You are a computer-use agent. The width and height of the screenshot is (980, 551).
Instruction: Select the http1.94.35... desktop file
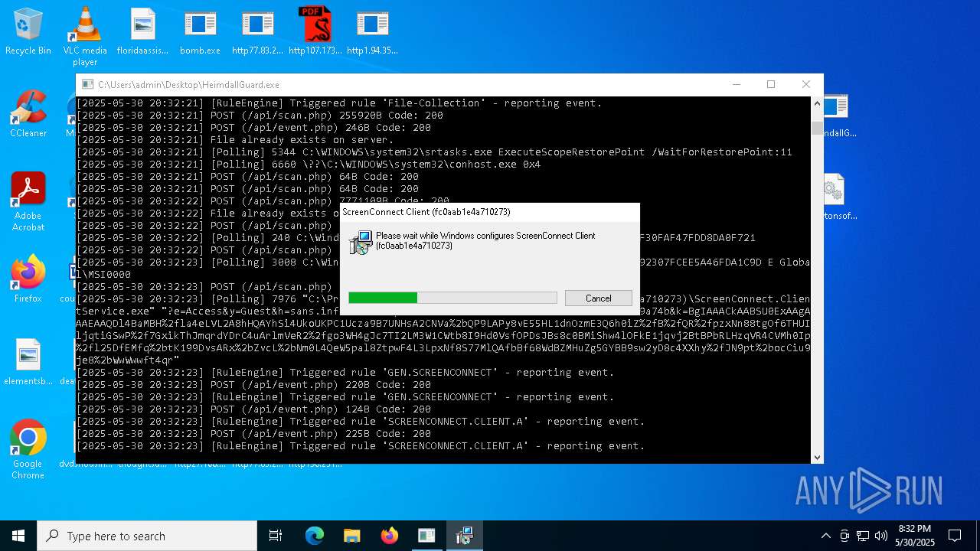[372, 31]
